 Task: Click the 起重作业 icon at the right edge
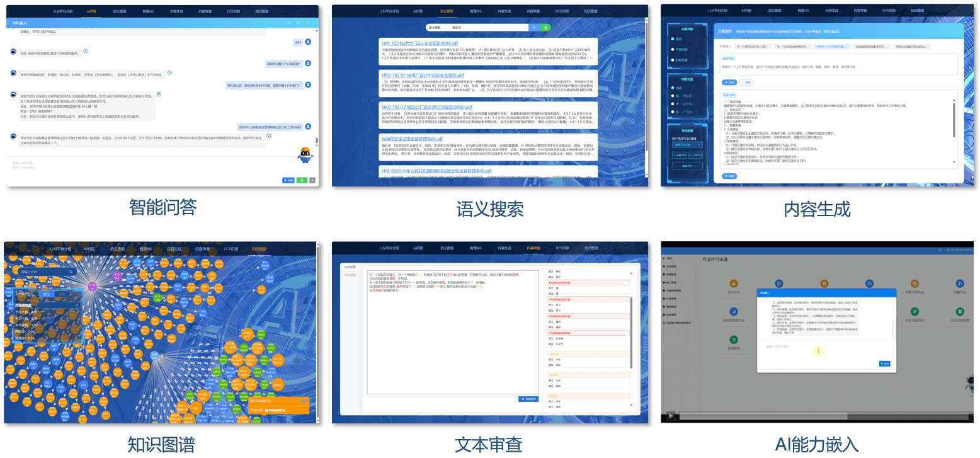pyautogui.click(x=959, y=284)
